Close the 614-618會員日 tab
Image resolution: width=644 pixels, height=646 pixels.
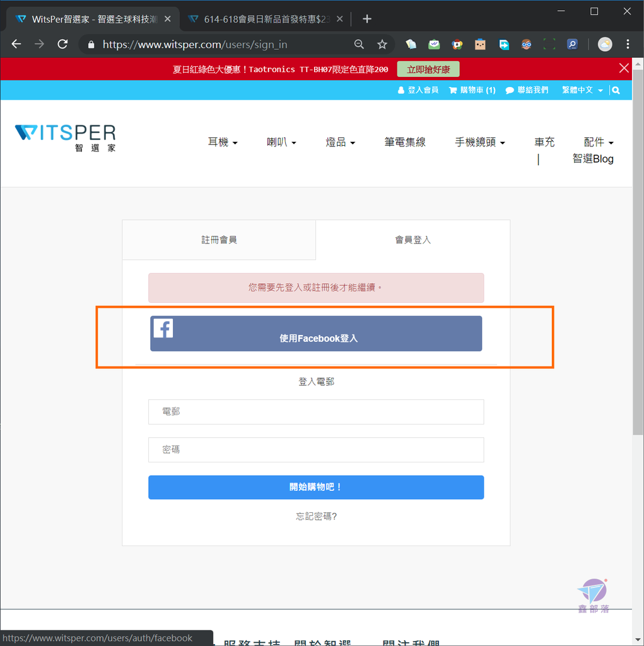point(339,19)
